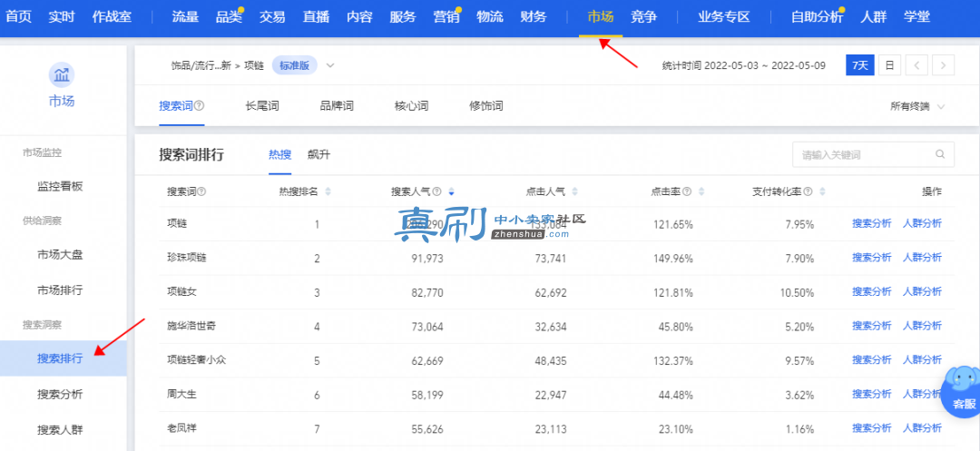This screenshot has width=980, height=451.
Task: Click 搜索分析 link for 项链轻奢小众 row
Action: point(871,359)
